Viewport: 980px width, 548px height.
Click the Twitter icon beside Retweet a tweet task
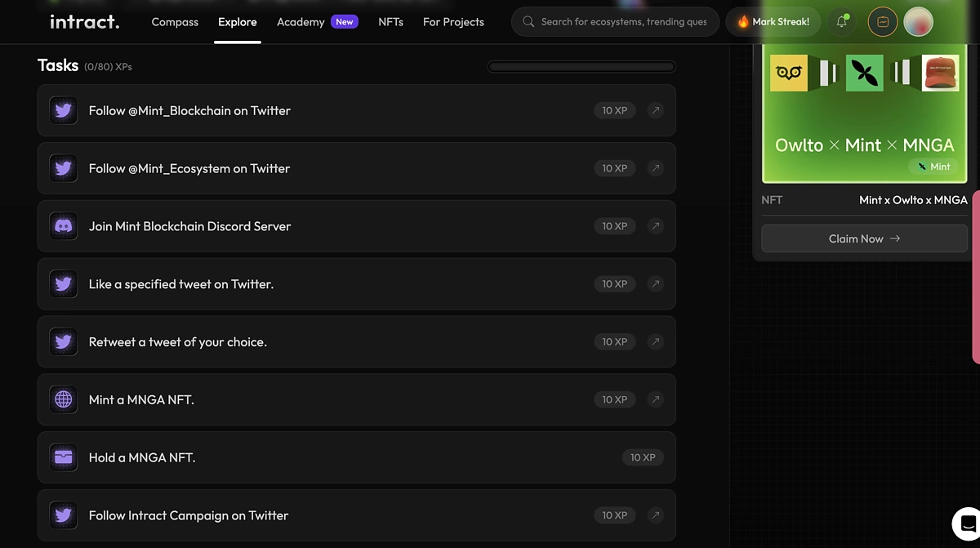pos(63,342)
